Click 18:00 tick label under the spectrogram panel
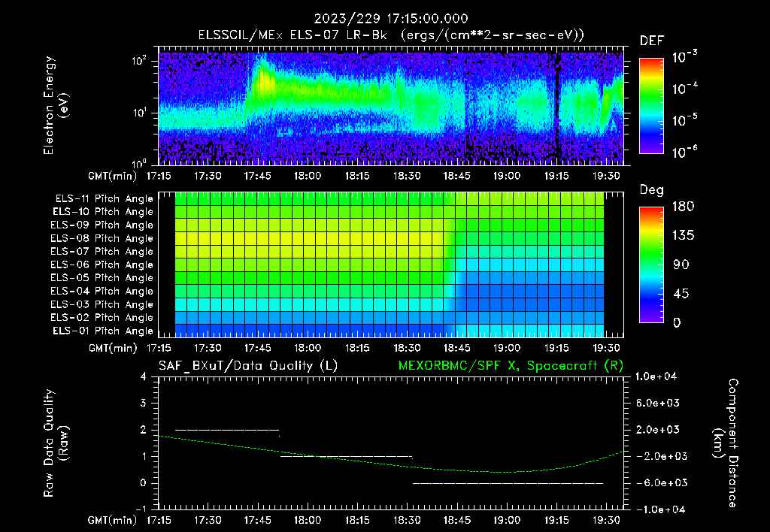This screenshot has width=770, height=532. (308, 176)
